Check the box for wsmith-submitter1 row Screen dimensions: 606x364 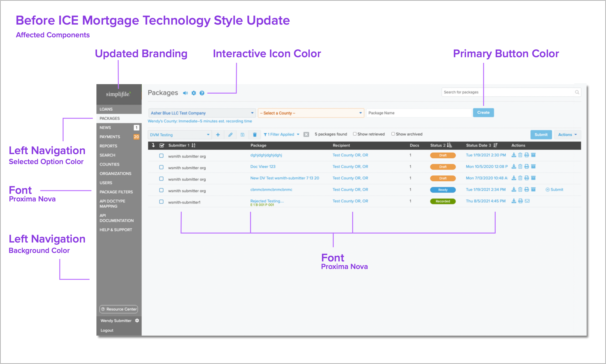point(161,202)
